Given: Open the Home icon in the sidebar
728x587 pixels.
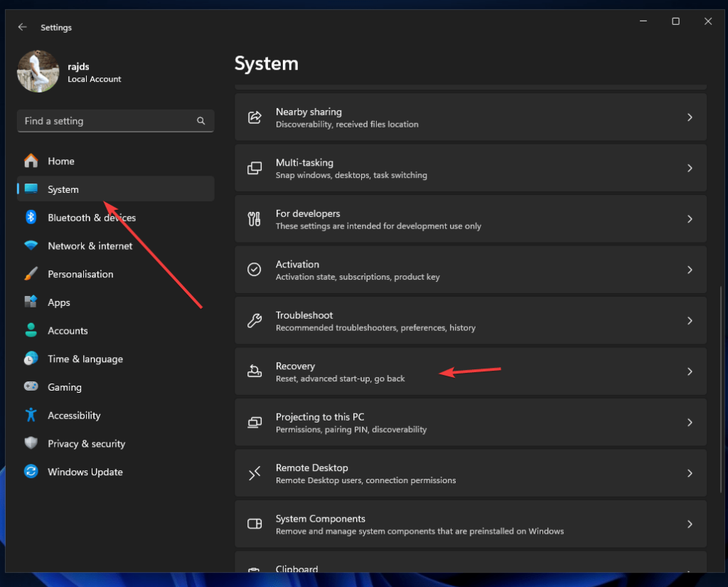Looking at the screenshot, I should (31, 161).
